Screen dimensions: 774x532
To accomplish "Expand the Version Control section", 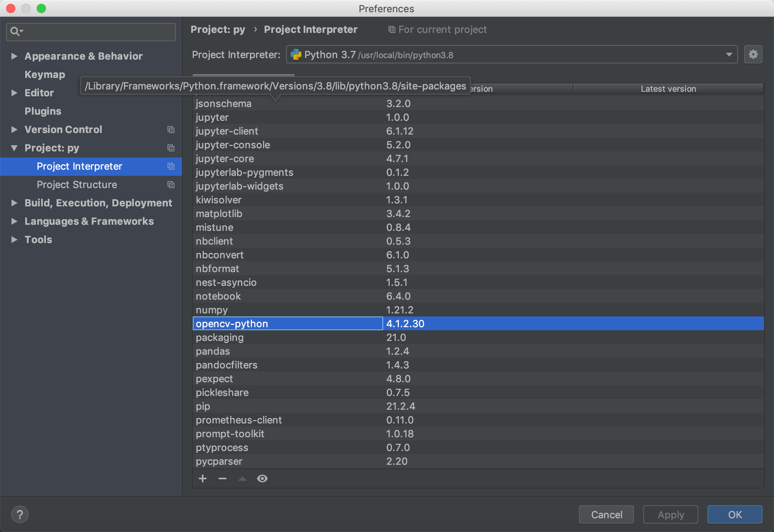I will pyautogui.click(x=14, y=130).
